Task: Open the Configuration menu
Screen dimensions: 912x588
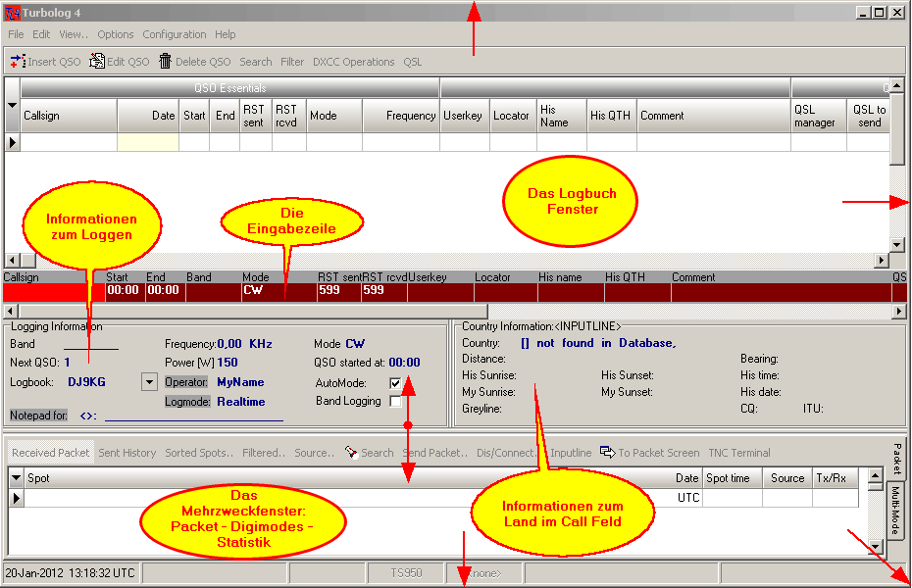Action: tap(175, 34)
